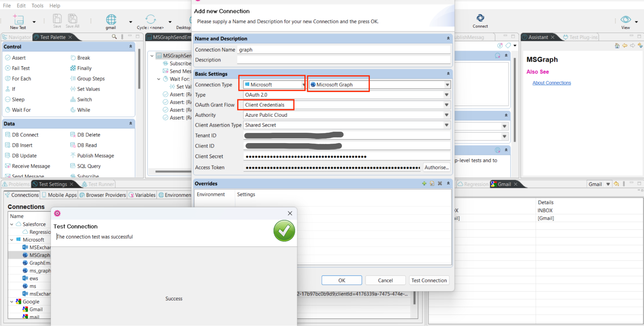Collapse the Control palette section
This screenshot has width=644, height=326.
click(x=130, y=46)
